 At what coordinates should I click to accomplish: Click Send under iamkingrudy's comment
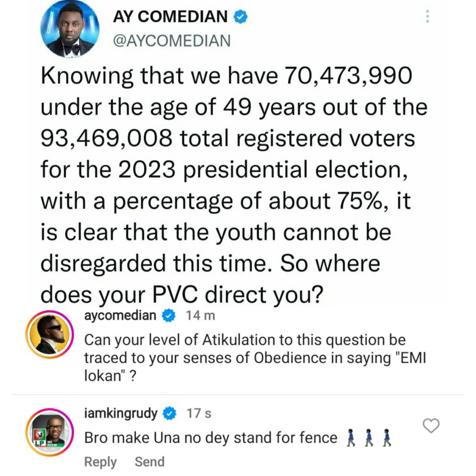click(x=149, y=461)
